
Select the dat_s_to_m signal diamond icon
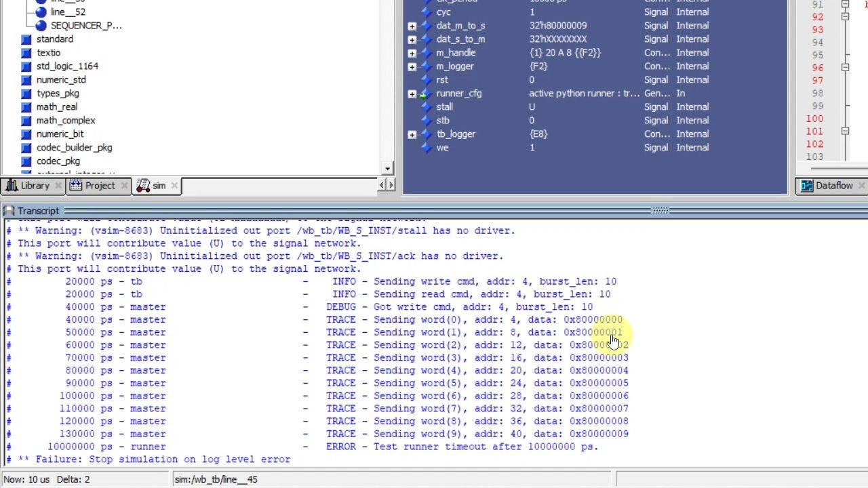426,39
